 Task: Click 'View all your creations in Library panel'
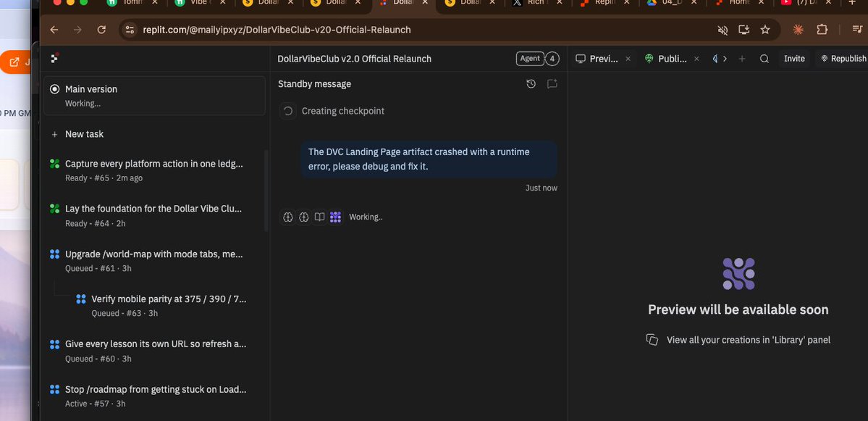(x=749, y=340)
